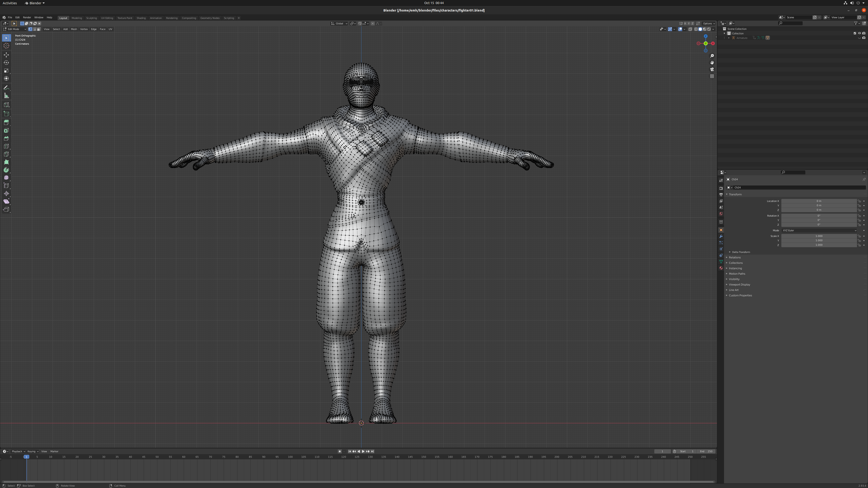Hide Collection with the eye icon

(x=859, y=33)
